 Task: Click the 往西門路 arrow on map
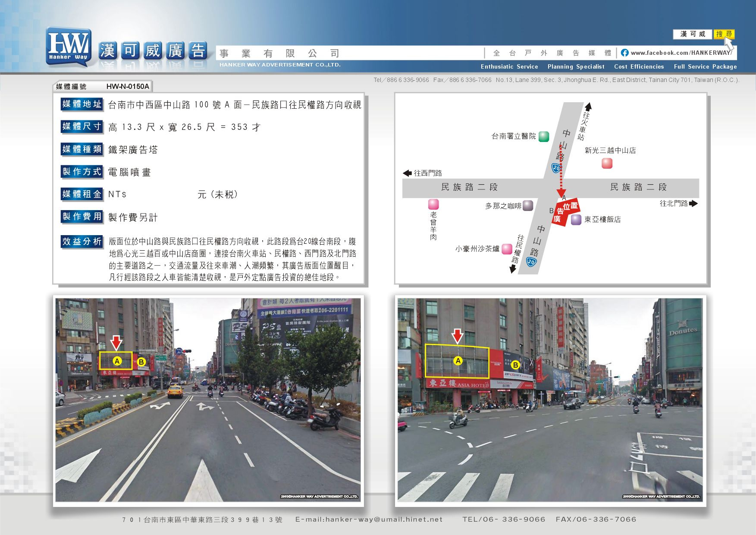click(407, 173)
